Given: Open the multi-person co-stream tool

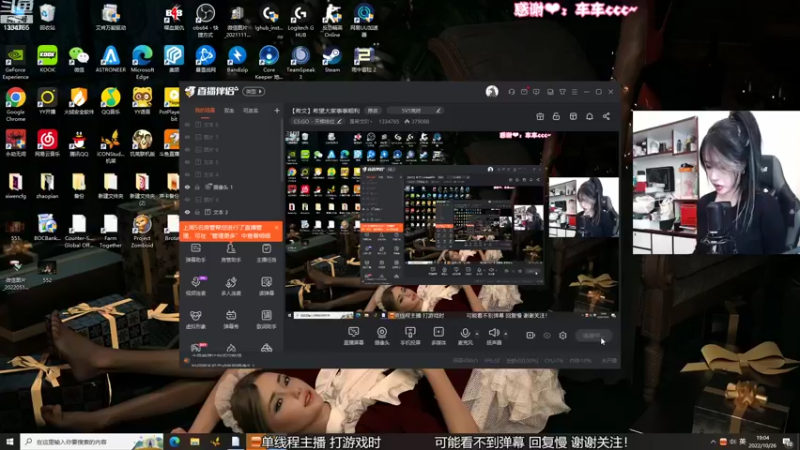Looking at the screenshot, I should coord(231,286).
